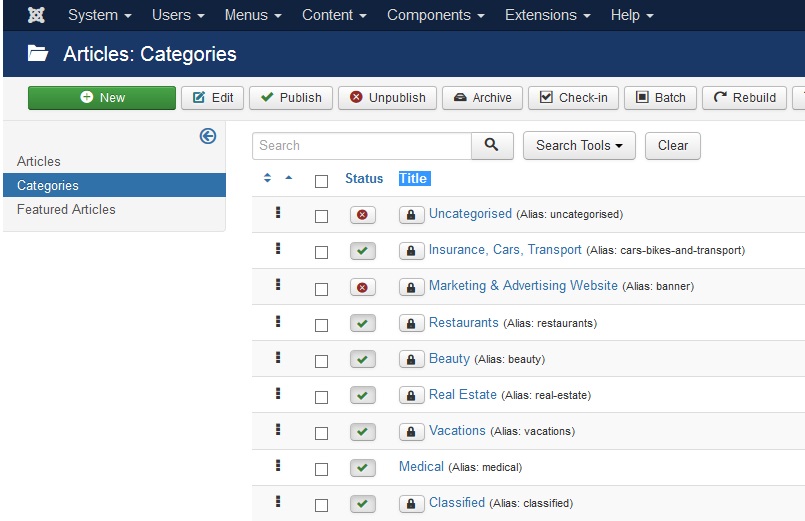Expand the Search Tools dropdown
Viewport: 805px width, 521px height.
(x=579, y=145)
